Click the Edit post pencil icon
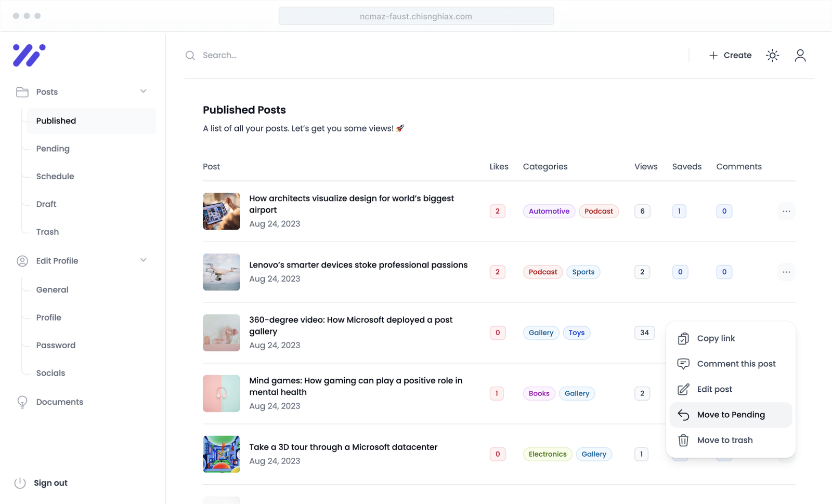832x504 pixels. click(683, 389)
